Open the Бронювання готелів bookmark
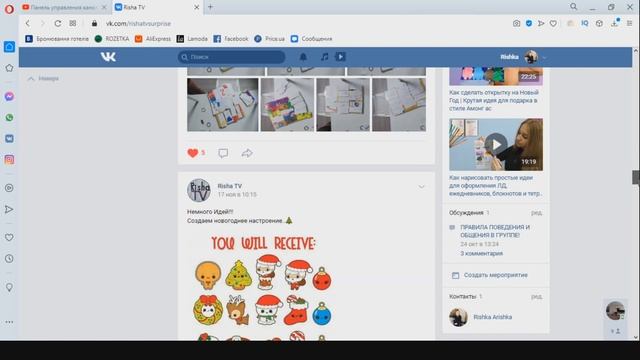Screen dimensions: 640x360 [x=57, y=39]
